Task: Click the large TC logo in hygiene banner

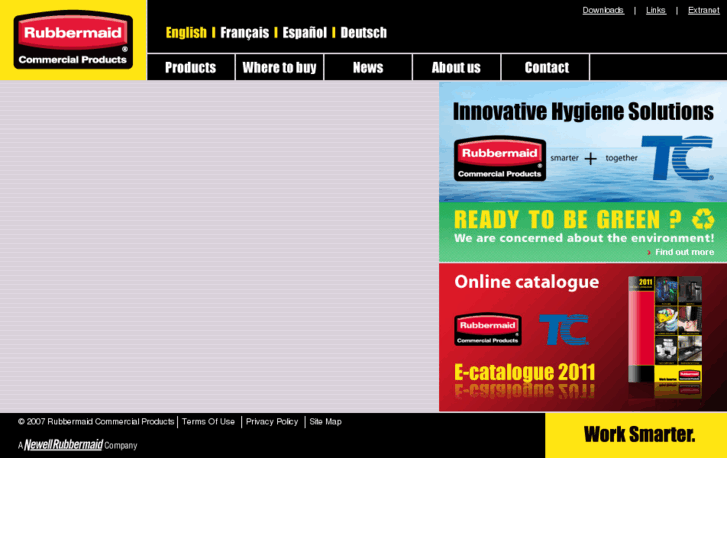Action: pyautogui.click(x=677, y=158)
